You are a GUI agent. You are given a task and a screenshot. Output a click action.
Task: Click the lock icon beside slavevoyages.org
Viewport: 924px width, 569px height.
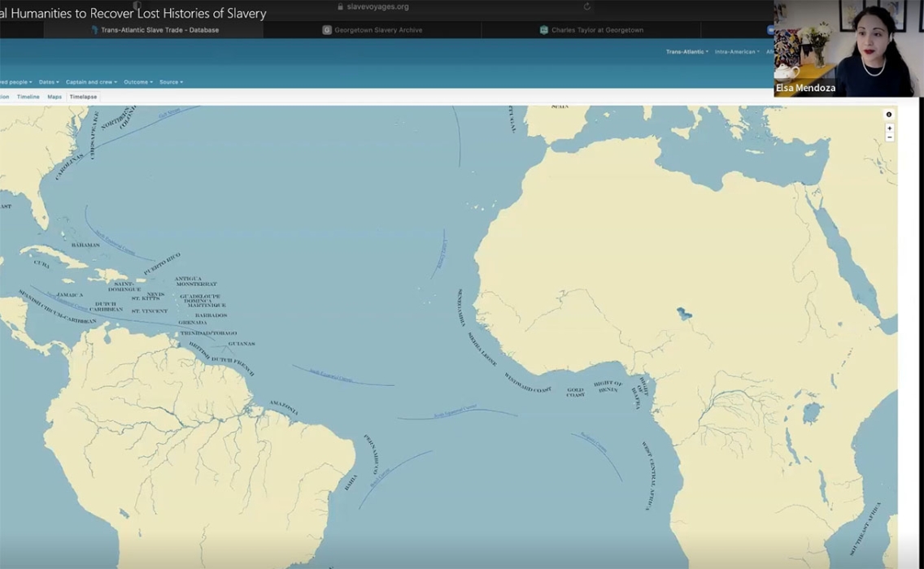pos(340,7)
